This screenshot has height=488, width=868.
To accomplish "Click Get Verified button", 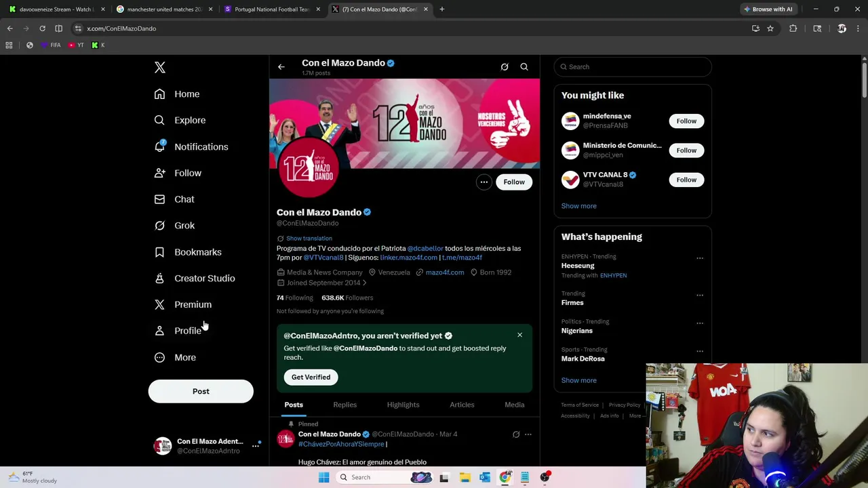I will pyautogui.click(x=311, y=378).
